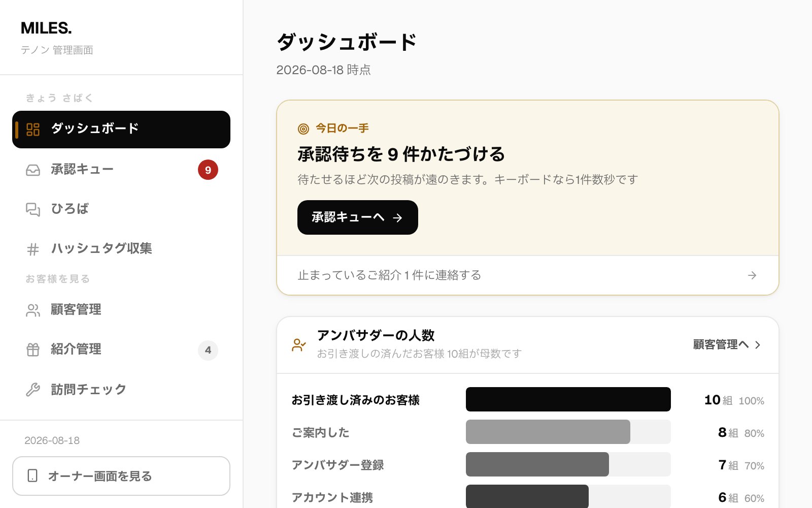Go to ひろば in the sidebar

pos(121,209)
